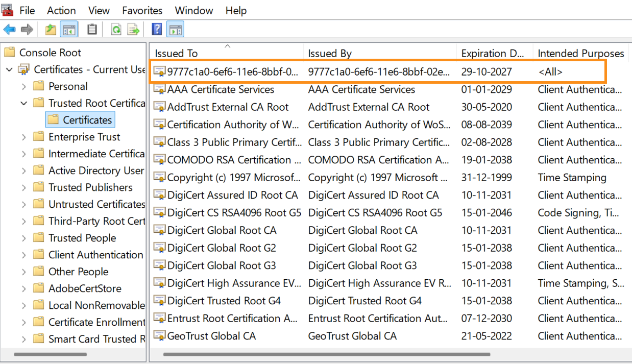Collapse the Trusted Root Certification Authorities node
Screen dimensions: 632x364
[23, 103]
